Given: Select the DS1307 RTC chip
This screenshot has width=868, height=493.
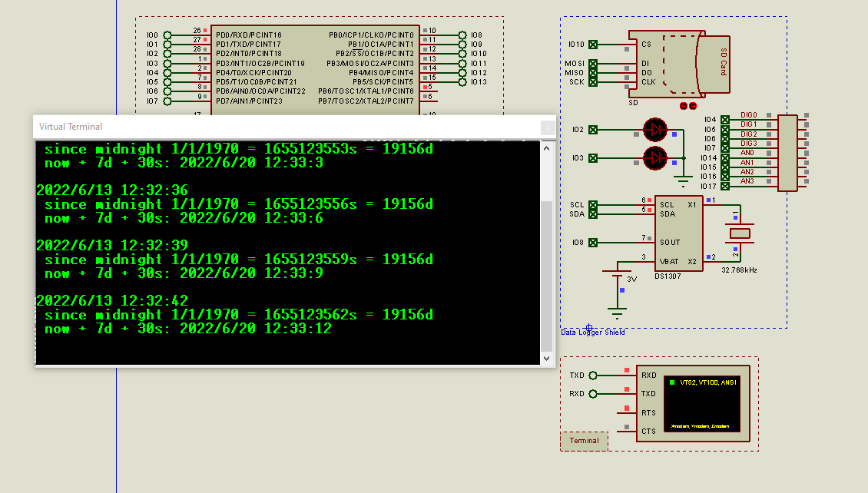Looking at the screenshot, I should 679,233.
